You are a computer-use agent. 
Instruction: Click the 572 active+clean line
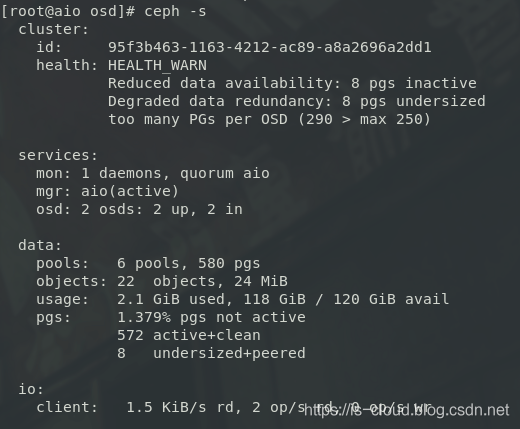189,335
